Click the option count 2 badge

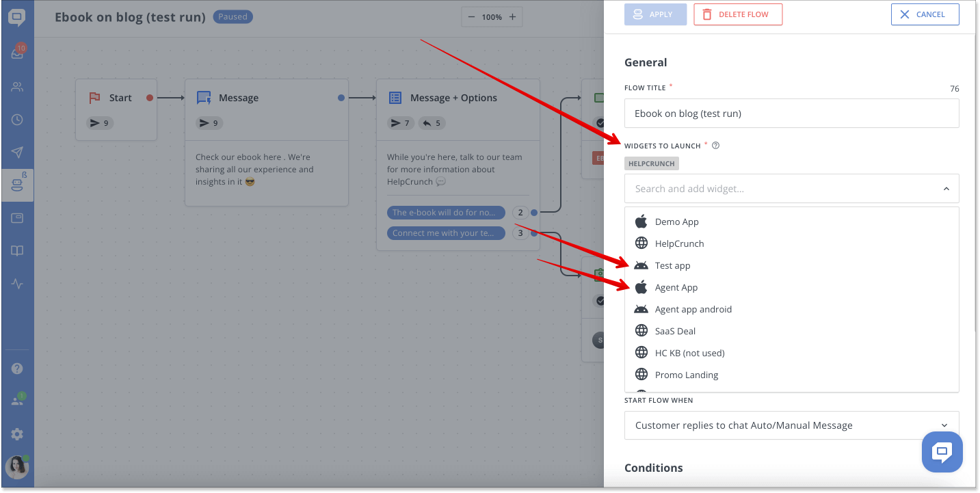(x=520, y=213)
